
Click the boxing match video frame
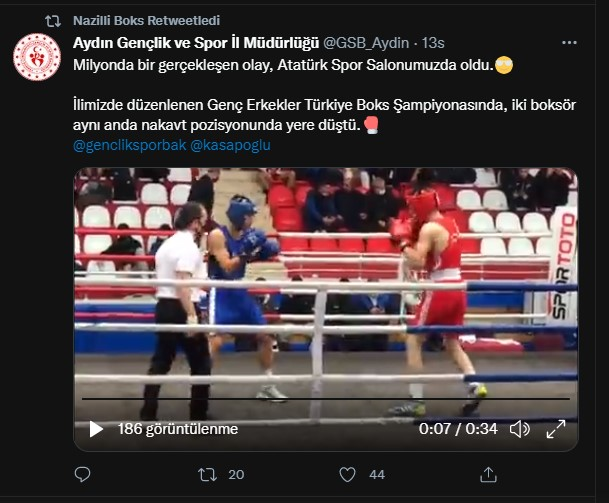coord(325,290)
